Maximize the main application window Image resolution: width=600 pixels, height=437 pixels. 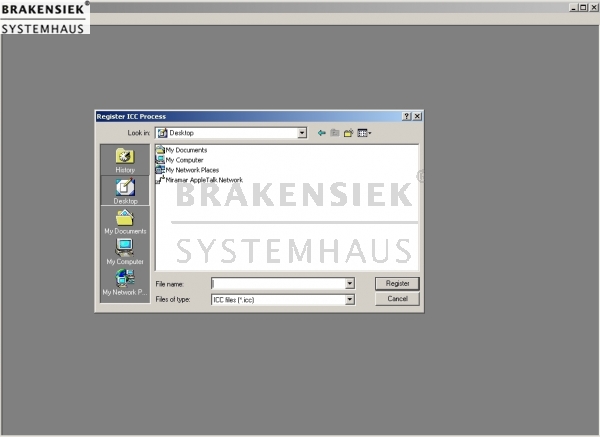(583, 7)
